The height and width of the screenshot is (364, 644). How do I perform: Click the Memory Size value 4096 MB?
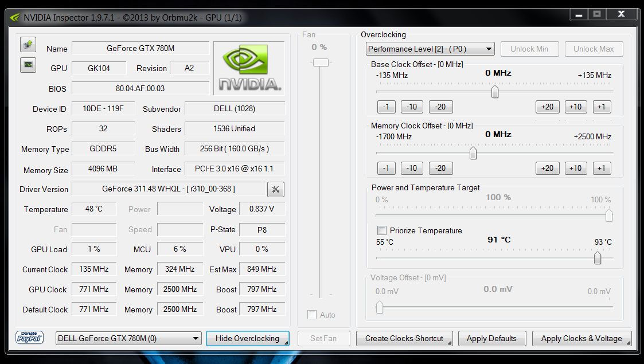103,169
